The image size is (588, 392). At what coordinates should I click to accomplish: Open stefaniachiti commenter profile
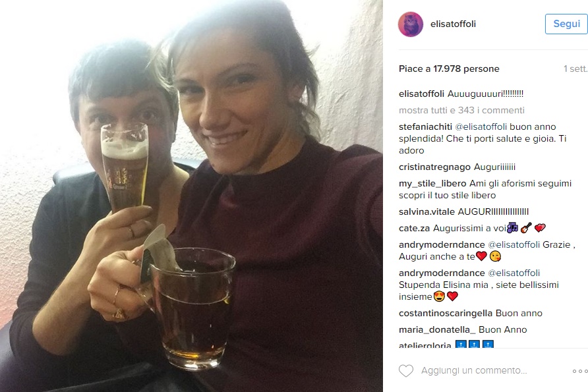point(425,126)
